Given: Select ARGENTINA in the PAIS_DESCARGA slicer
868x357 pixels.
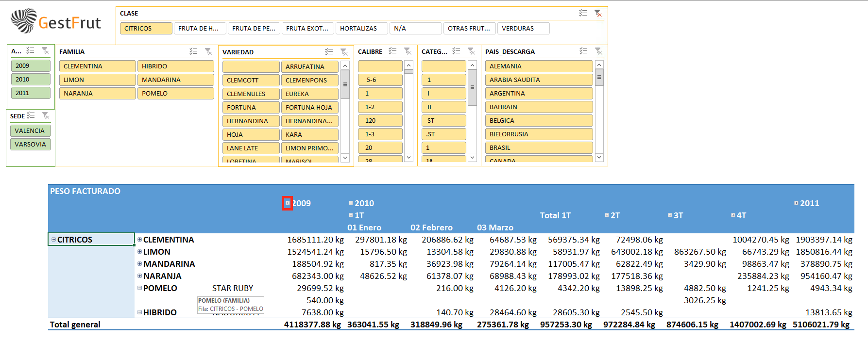Looking at the screenshot, I should click(x=538, y=94).
